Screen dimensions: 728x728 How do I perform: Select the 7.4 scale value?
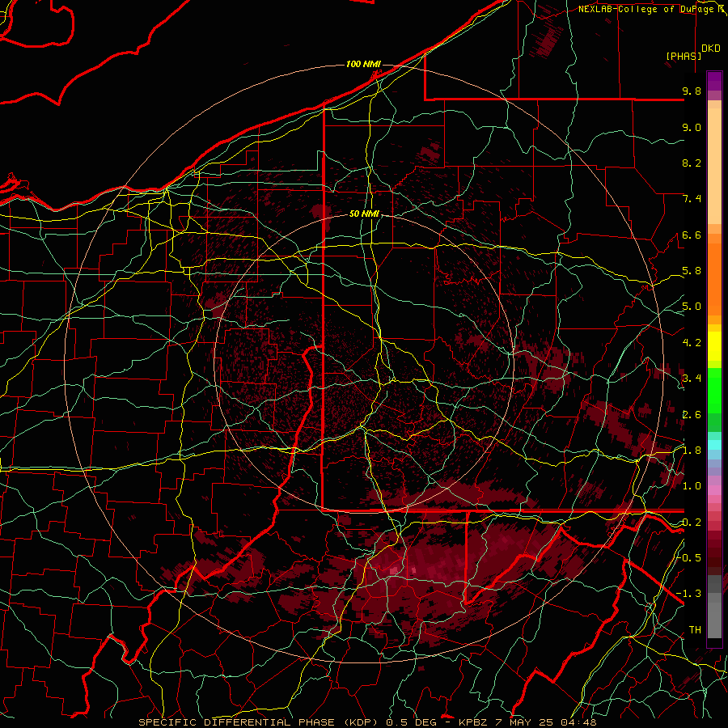pyautogui.click(x=692, y=199)
